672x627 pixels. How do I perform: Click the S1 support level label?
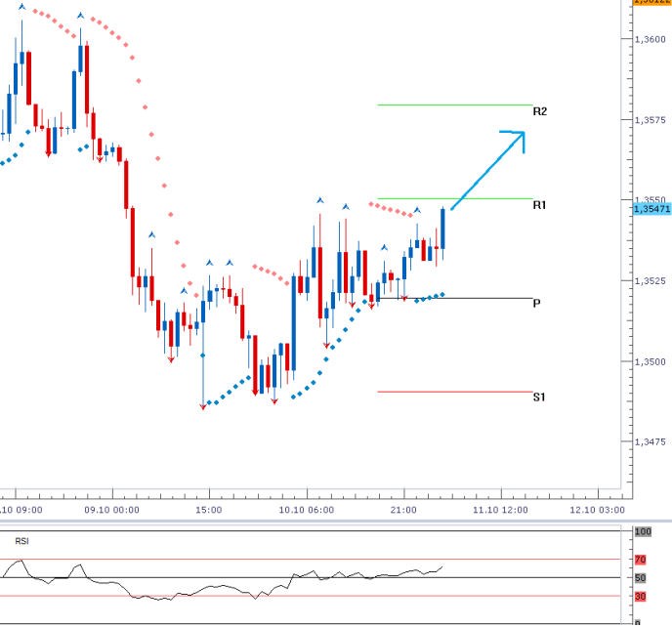(x=539, y=397)
